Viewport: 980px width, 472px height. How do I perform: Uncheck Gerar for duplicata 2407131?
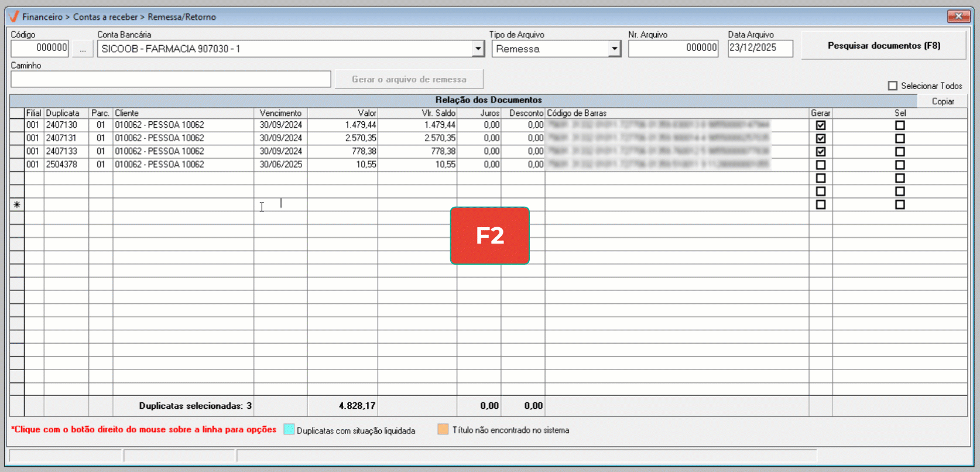[821, 138]
